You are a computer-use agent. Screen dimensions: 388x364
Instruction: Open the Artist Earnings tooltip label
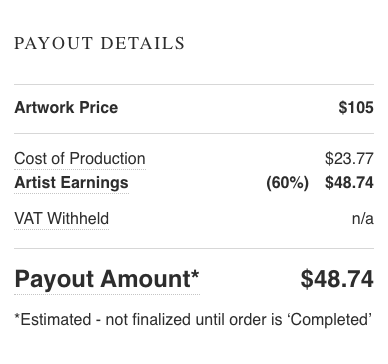71,183
